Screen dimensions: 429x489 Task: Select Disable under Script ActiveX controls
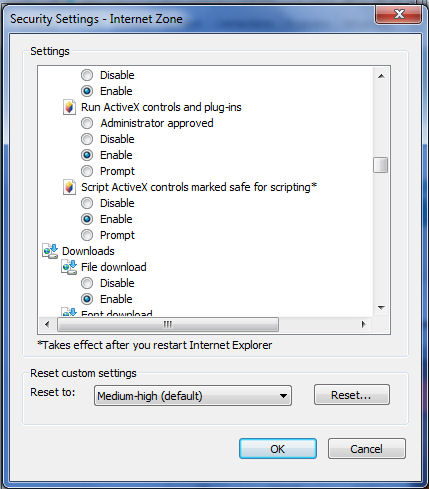point(87,203)
